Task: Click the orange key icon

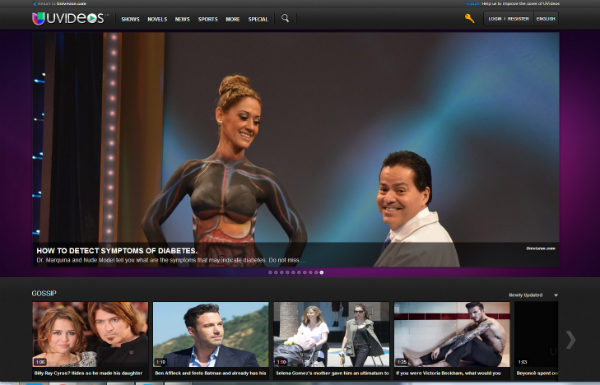Action: point(470,18)
